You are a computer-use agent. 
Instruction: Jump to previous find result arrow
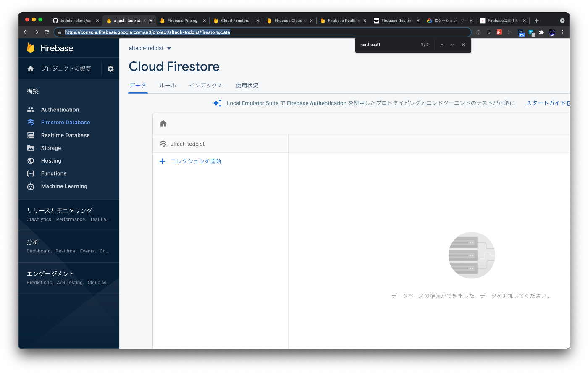(x=442, y=45)
